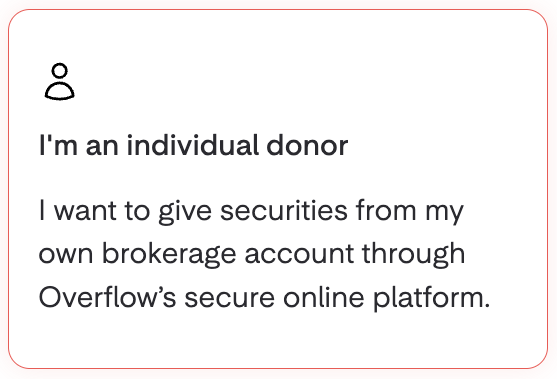
Task: Click the word "donor" in the card title
Action: pos(307,145)
